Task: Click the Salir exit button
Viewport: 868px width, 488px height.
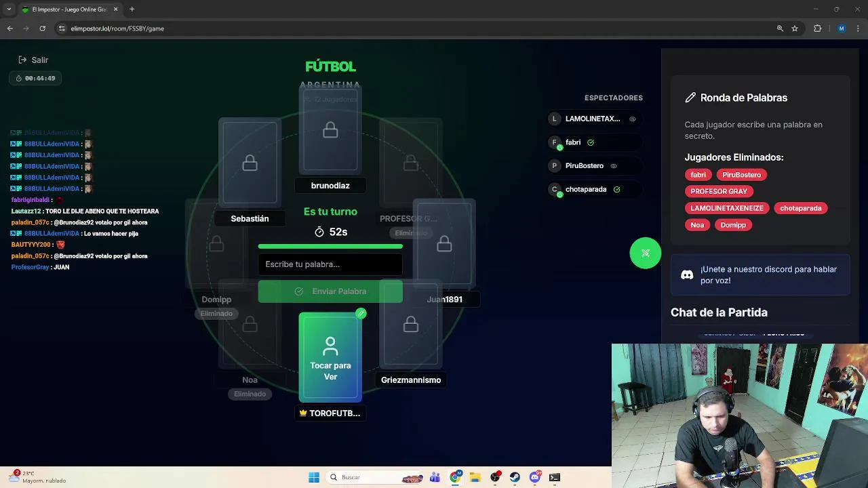Action: point(33,60)
